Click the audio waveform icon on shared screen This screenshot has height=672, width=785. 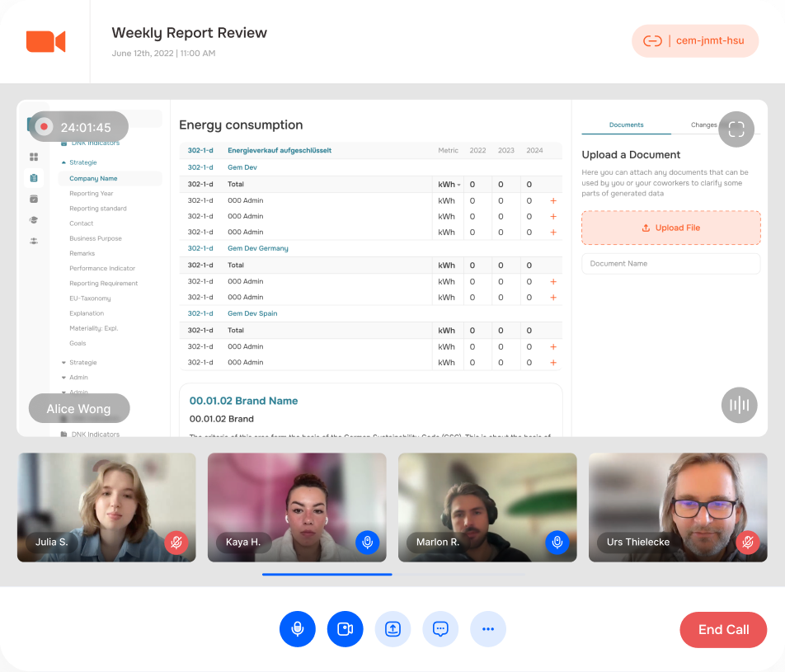[739, 405]
